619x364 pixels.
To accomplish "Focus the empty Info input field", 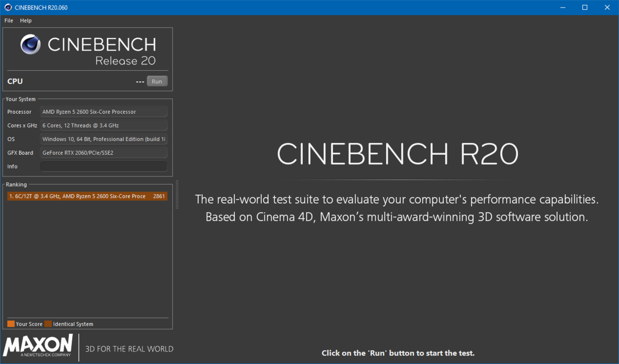I will click(x=103, y=166).
